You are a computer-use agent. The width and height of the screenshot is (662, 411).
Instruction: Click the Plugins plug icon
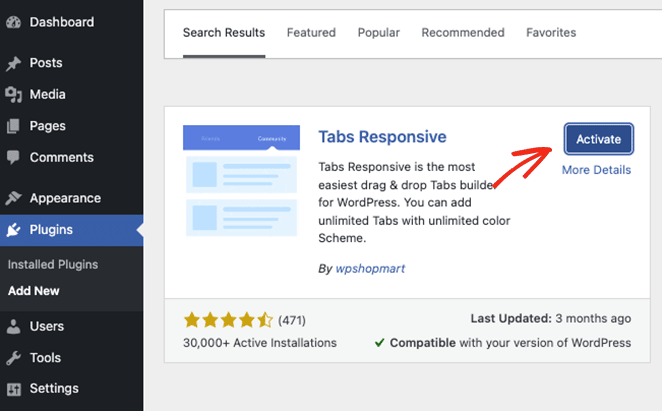pyautogui.click(x=13, y=230)
